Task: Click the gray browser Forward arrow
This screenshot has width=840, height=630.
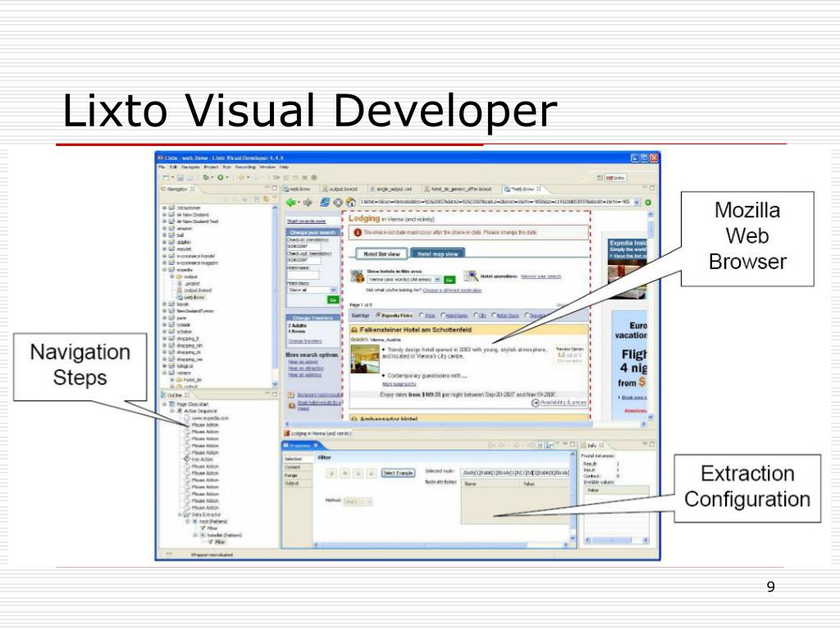Action: [x=308, y=203]
